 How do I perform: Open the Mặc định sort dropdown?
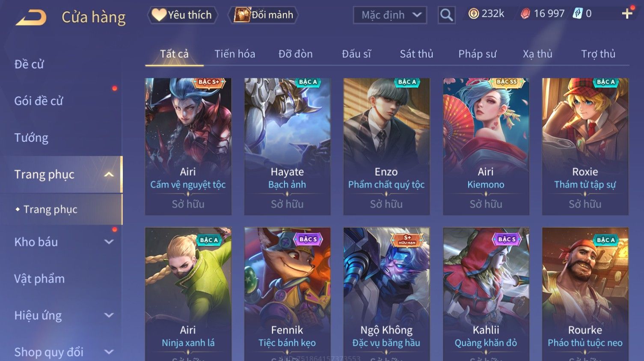pyautogui.click(x=390, y=15)
